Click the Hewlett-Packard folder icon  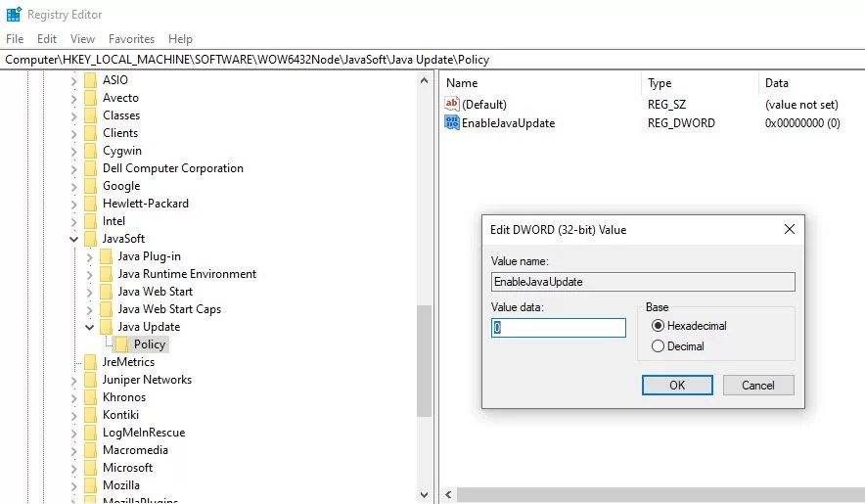click(x=90, y=204)
